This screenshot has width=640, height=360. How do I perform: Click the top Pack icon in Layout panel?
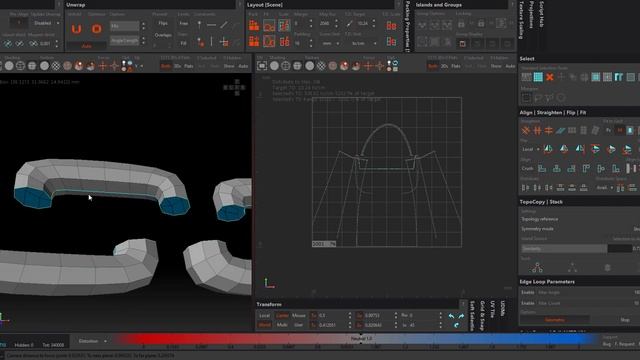pyautogui.click(x=254, y=26)
